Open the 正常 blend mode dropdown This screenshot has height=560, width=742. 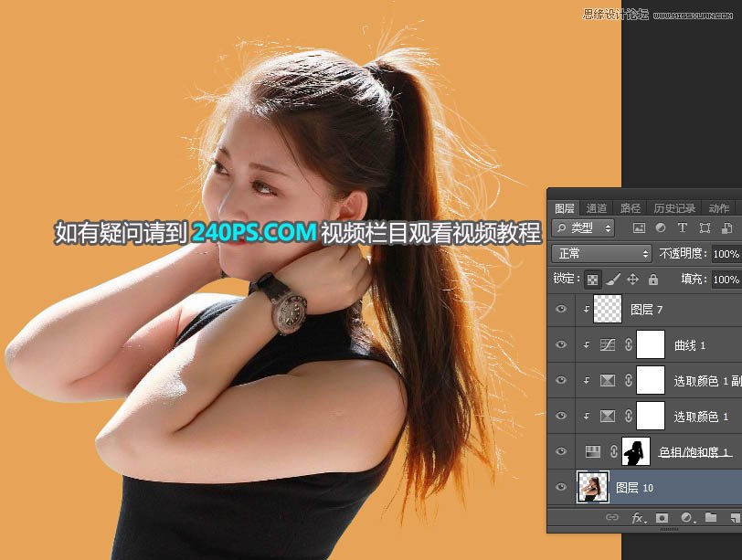[601, 254]
